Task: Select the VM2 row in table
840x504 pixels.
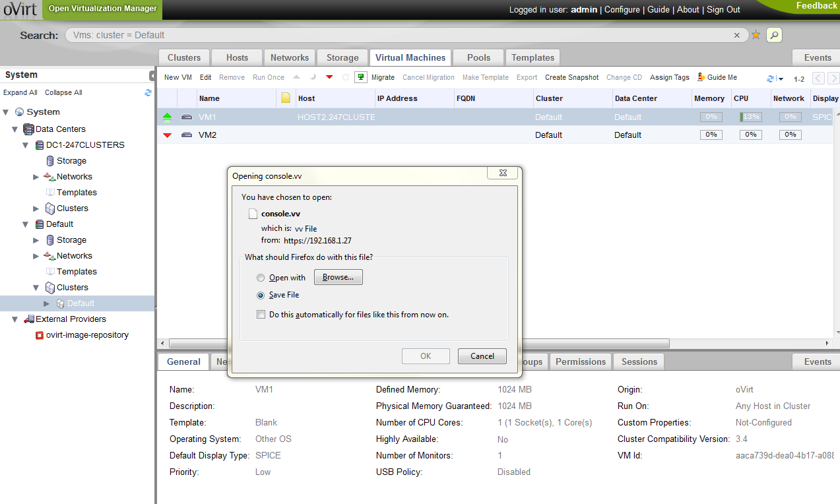Action: pyautogui.click(x=396, y=135)
